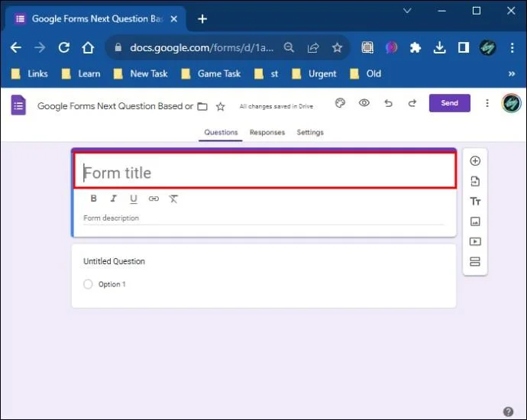Click the Extensions puzzle icon

[415, 47]
